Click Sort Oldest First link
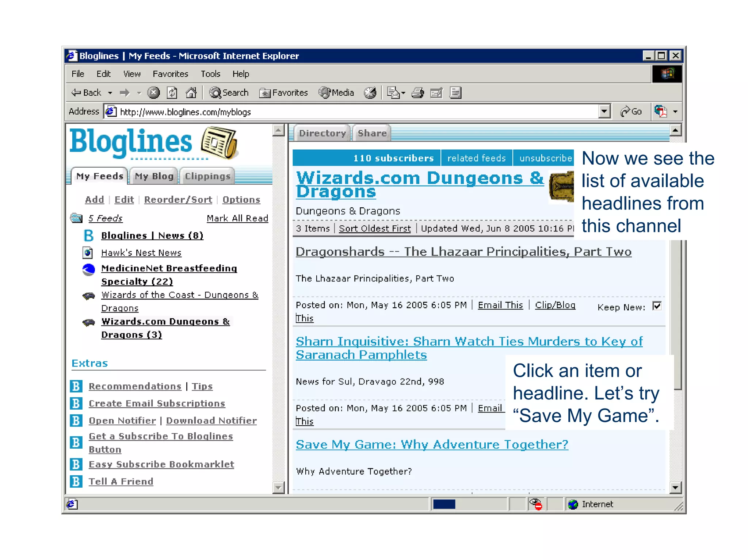This screenshot has height=560, width=748. click(375, 229)
